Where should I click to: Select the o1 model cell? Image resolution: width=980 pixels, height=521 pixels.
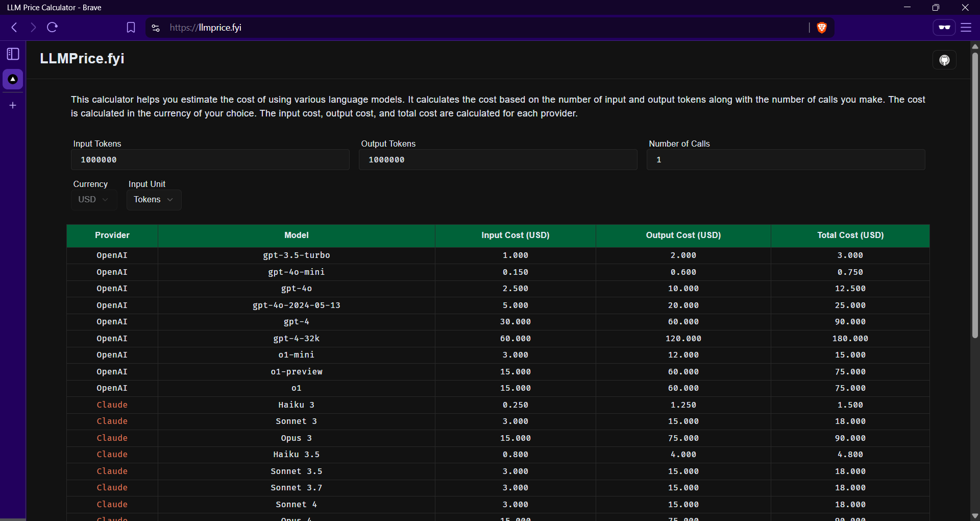click(x=297, y=388)
